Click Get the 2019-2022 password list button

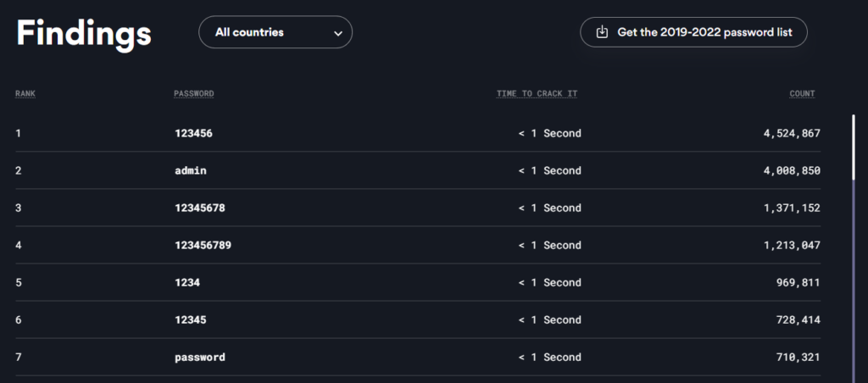click(x=693, y=32)
